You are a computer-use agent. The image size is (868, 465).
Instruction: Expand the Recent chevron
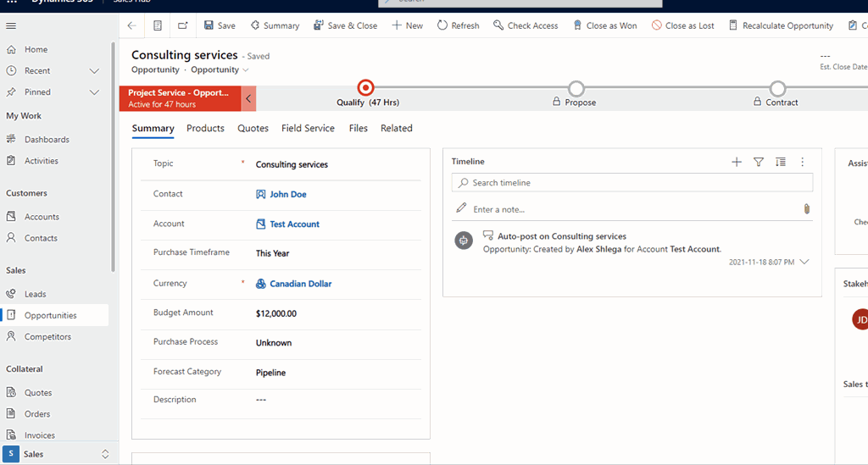(x=95, y=71)
